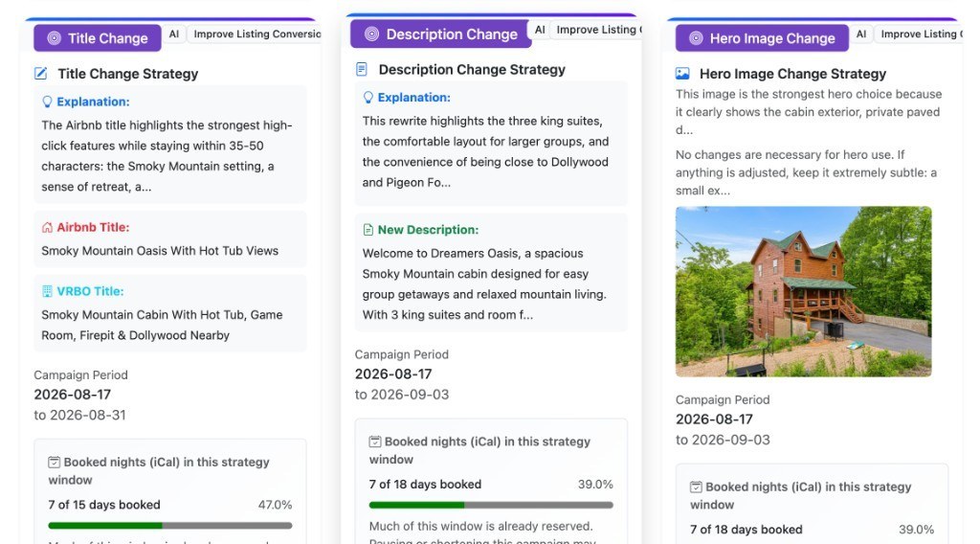Click calendar icon in Description card booked nights
The height and width of the screenshot is (544, 980).
click(x=375, y=442)
